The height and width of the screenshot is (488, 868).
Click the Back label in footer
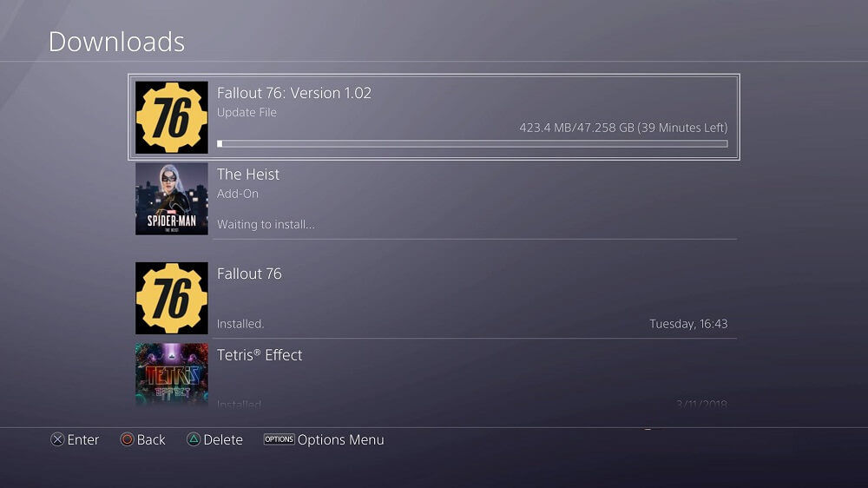(x=151, y=440)
